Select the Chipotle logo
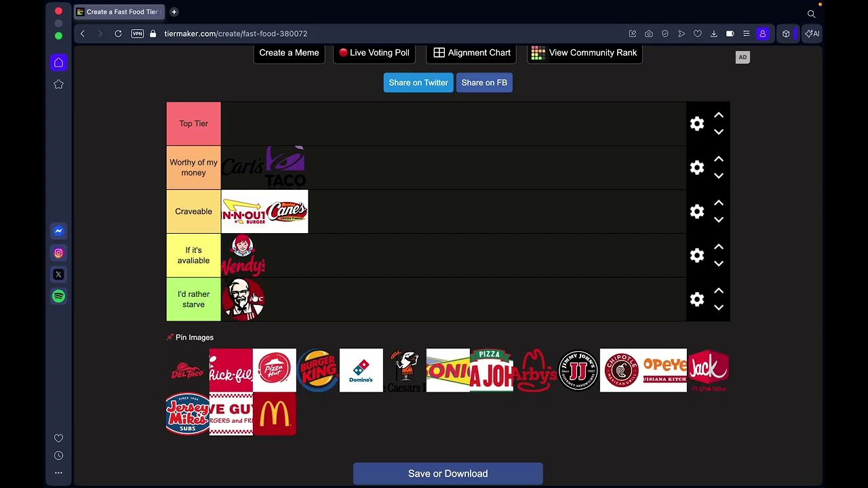Image resolution: width=868 pixels, height=488 pixels. [x=621, y=371]
